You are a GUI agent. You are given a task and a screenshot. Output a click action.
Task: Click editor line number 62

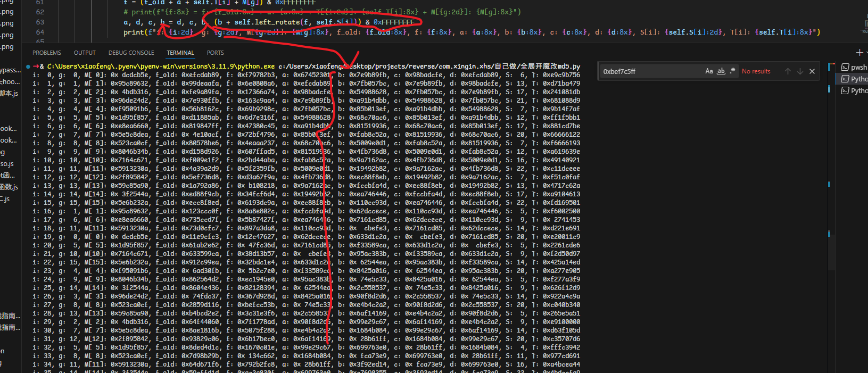coord(40,12)
